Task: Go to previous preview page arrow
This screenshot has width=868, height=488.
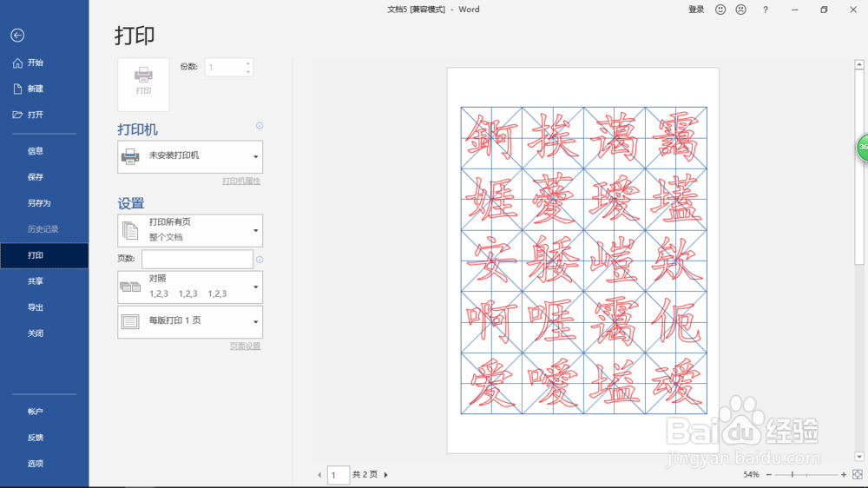Action: point(319,475)
